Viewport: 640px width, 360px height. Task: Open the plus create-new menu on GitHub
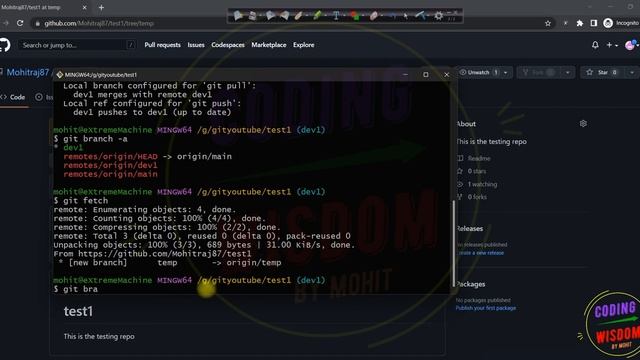click(x=611, y=45)
